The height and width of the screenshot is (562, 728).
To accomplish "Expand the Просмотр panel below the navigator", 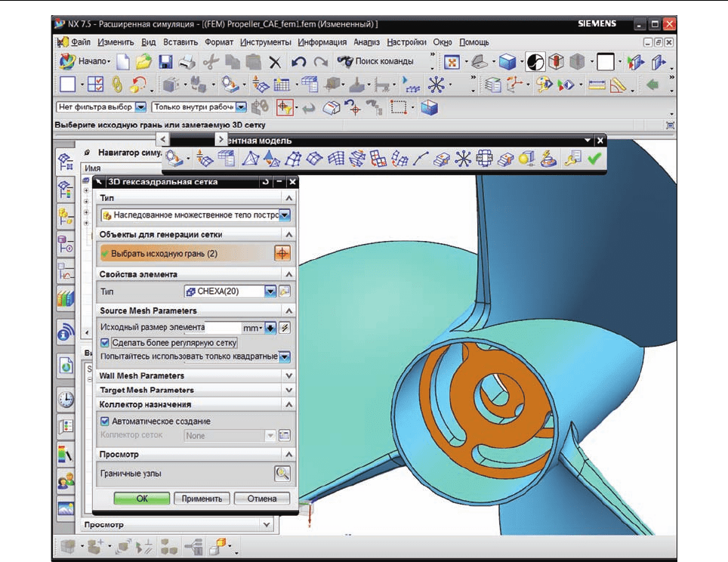I will point(266,524).
